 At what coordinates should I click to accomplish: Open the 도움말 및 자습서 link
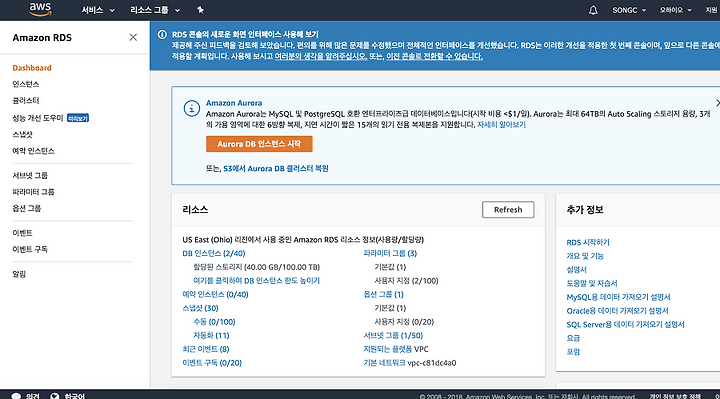tap(592, 283)
